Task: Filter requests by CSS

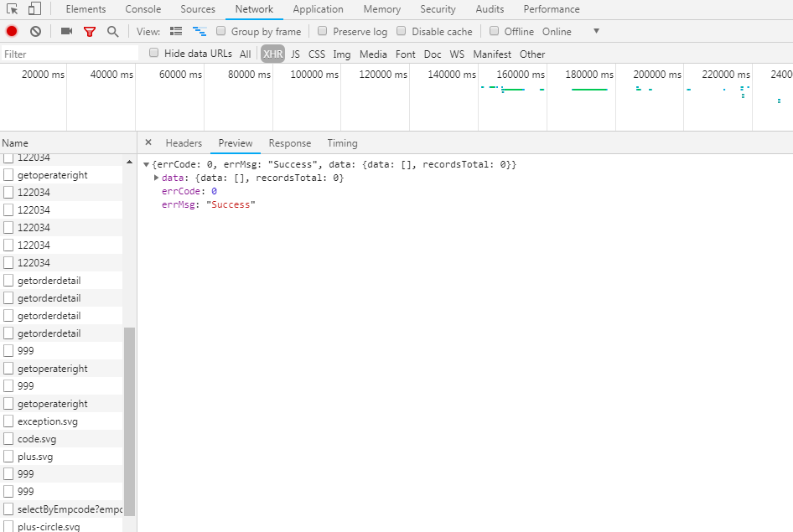Action: [317, 54]
